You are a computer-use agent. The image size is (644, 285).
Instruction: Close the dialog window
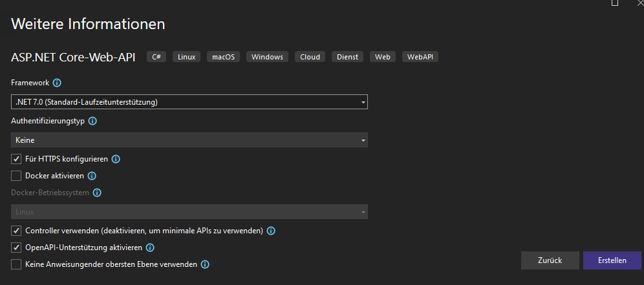(640, 2)
